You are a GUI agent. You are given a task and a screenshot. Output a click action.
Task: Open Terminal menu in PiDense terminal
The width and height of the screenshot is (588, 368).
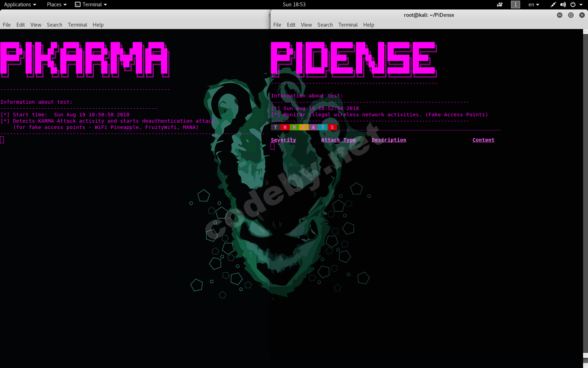(x=348, y=25)
